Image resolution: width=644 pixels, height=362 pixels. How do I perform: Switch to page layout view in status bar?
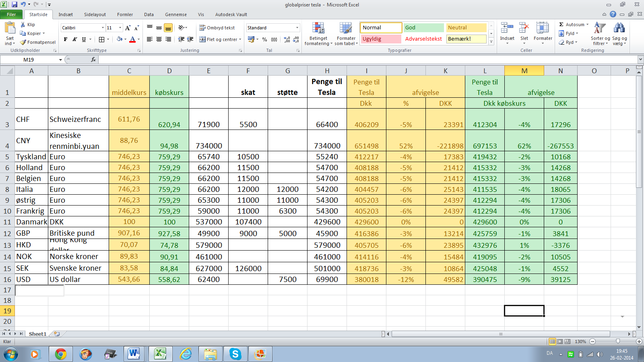click(560, 341)
